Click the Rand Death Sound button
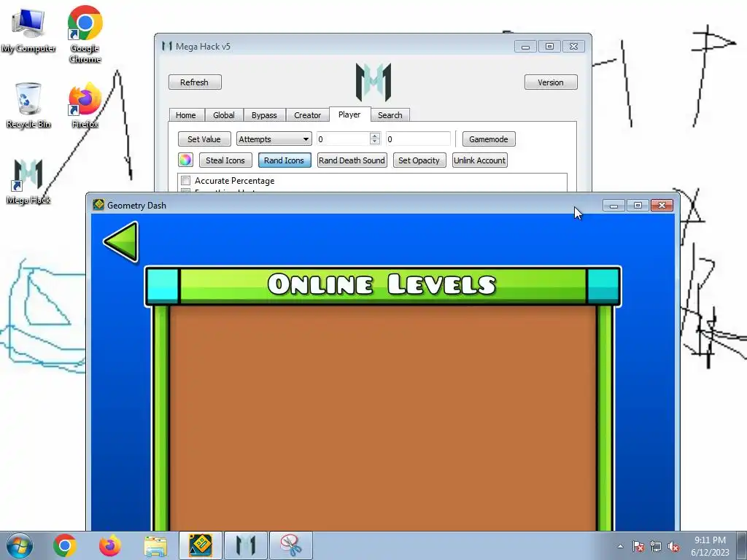The width and height of the screenshot is (747, 560). tap(352, 160)
